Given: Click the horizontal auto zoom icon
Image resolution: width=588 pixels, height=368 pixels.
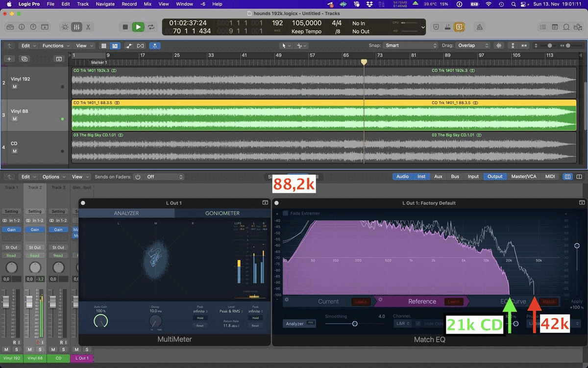Looking at the screenshot, I should coord(524,46).
